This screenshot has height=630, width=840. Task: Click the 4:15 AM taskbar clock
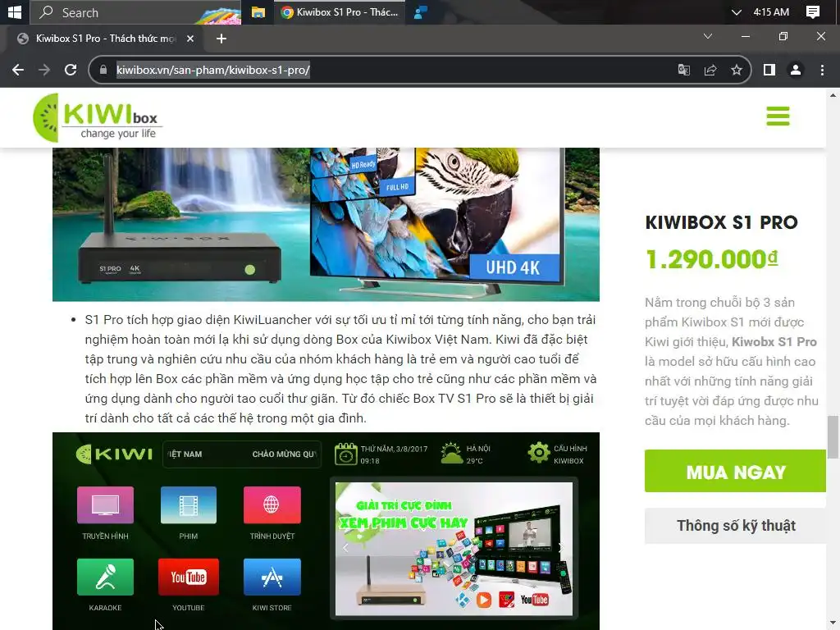[771, 11]
